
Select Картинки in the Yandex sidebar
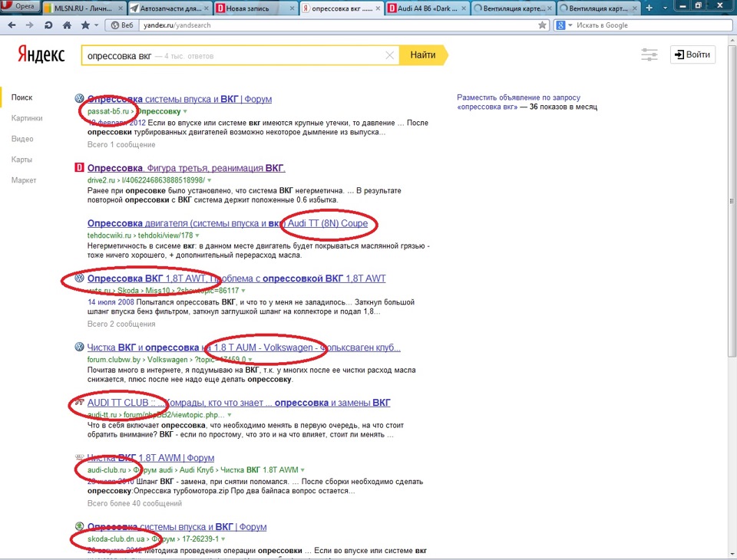coord(27,118)
